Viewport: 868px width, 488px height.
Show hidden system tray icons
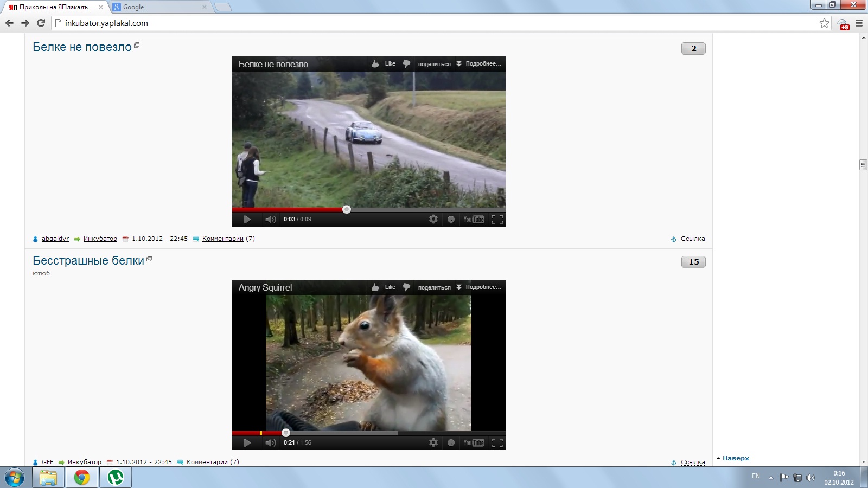pos(771,478)
